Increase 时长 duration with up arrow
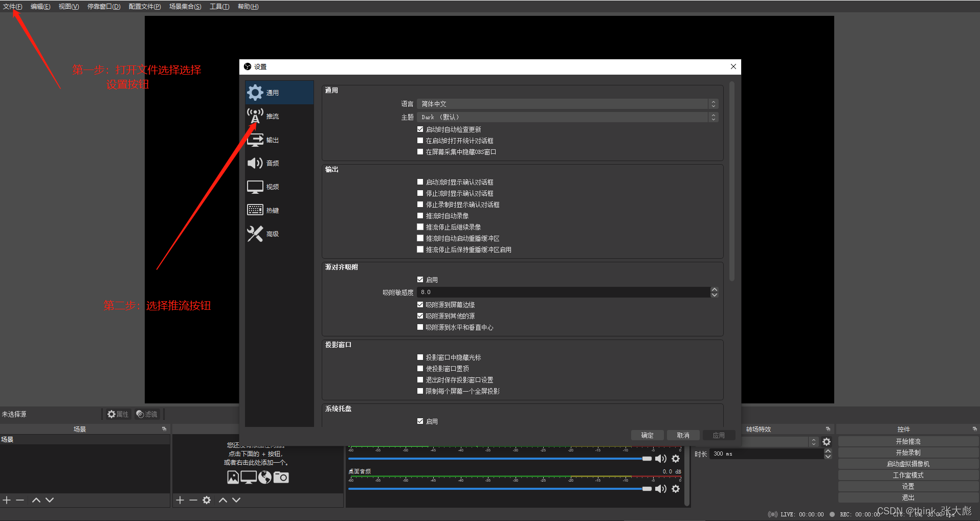This screenshot has width=980, height=521. (828, 451)
